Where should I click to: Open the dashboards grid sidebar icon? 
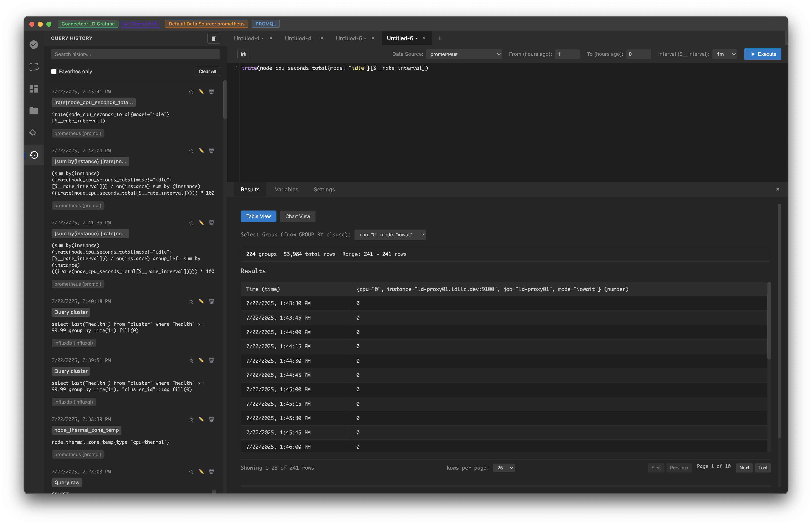(x=34, y=89)
